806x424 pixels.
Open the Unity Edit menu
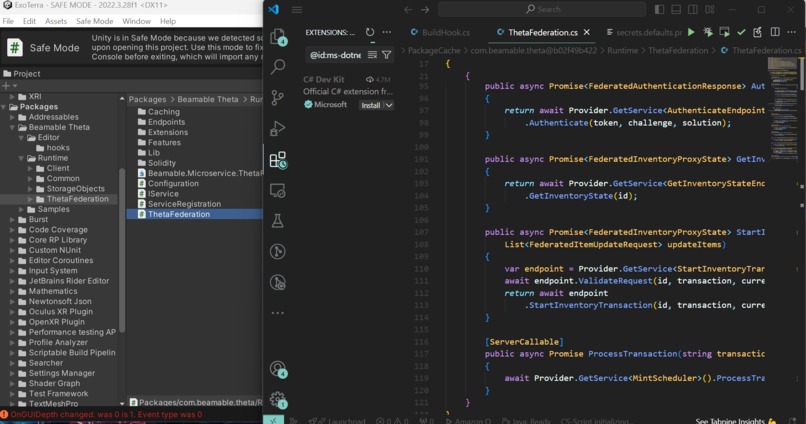[29, 21]
